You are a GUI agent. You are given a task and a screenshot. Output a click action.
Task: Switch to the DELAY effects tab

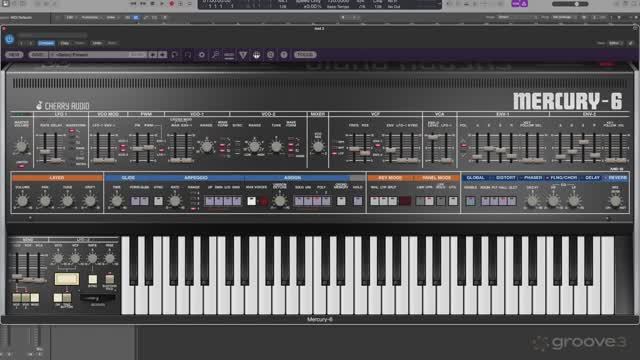[x=592, y=178]
